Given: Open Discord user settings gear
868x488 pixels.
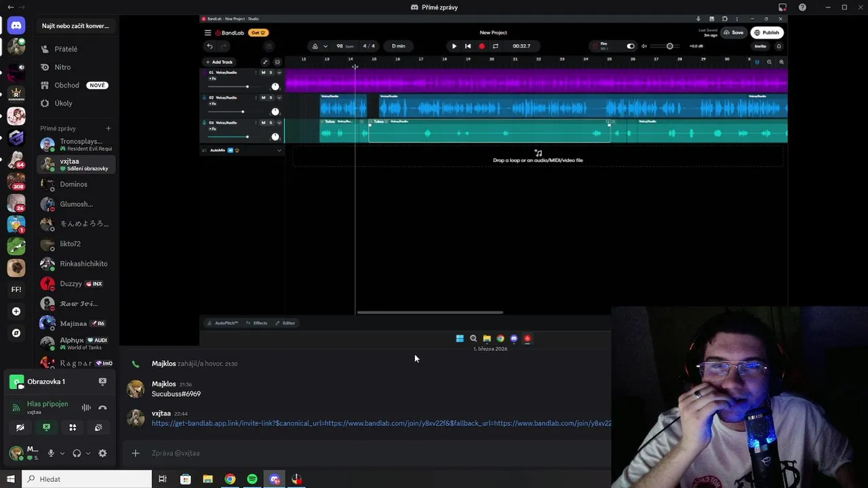Looking at the screenshot, I should 102,453.
